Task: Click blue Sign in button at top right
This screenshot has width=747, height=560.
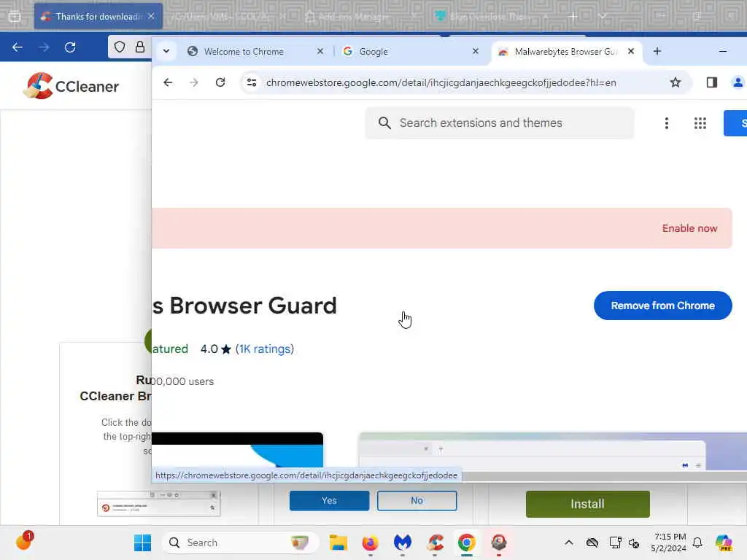Action: point(735,123)
